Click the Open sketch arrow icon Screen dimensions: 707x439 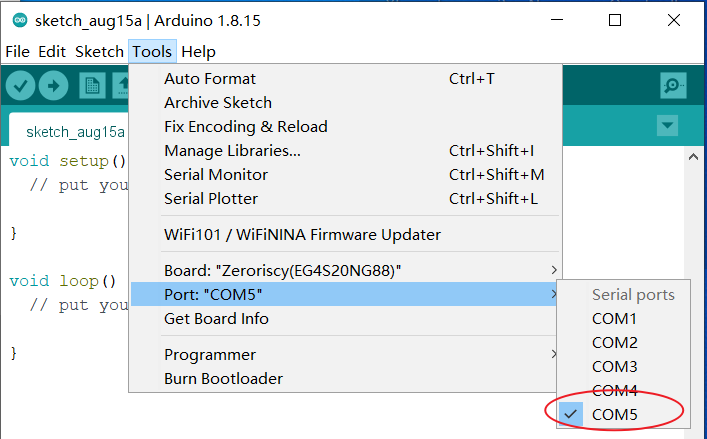[121, 86]
